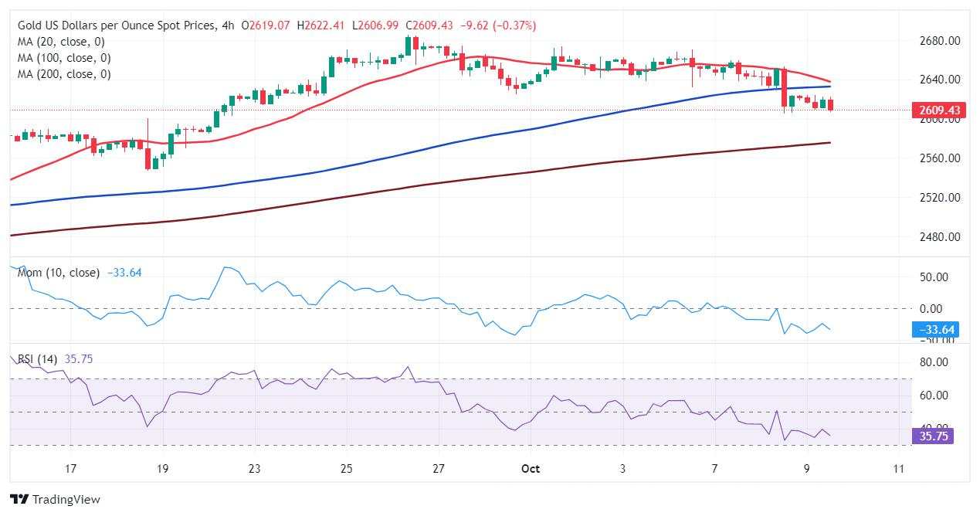Click the 2680.00 price axis label
The width and height of the screenshot is (980, 516).
(940, 40)
